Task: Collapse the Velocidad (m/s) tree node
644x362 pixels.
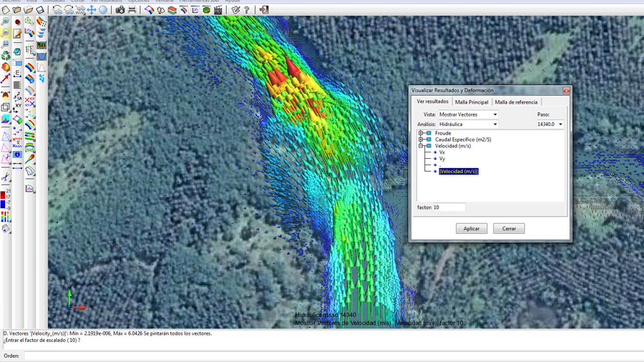Action: tap(421, 146)
